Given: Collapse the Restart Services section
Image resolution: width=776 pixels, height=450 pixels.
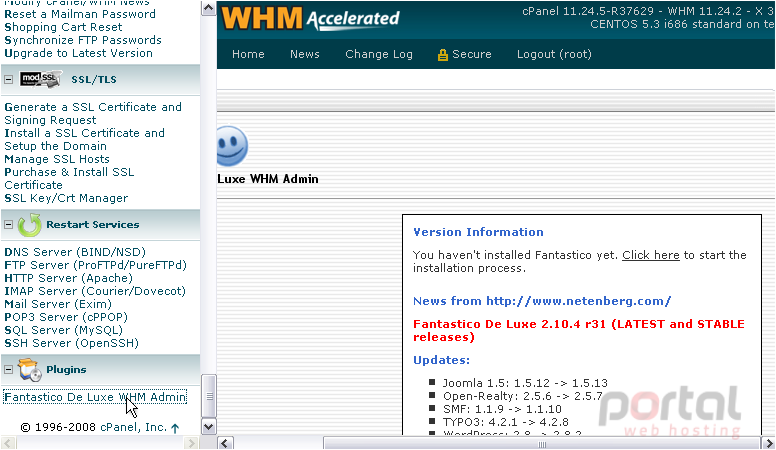Looking at the screenshot, I should [x=8, y=225].
